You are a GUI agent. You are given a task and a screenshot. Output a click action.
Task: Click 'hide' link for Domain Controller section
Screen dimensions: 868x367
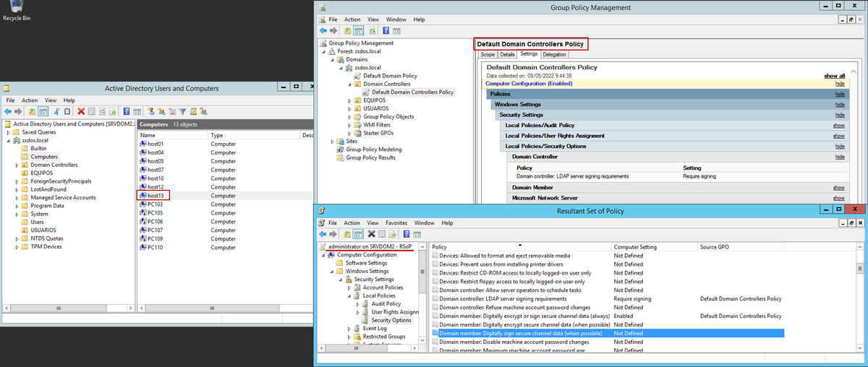coord(840,157)
